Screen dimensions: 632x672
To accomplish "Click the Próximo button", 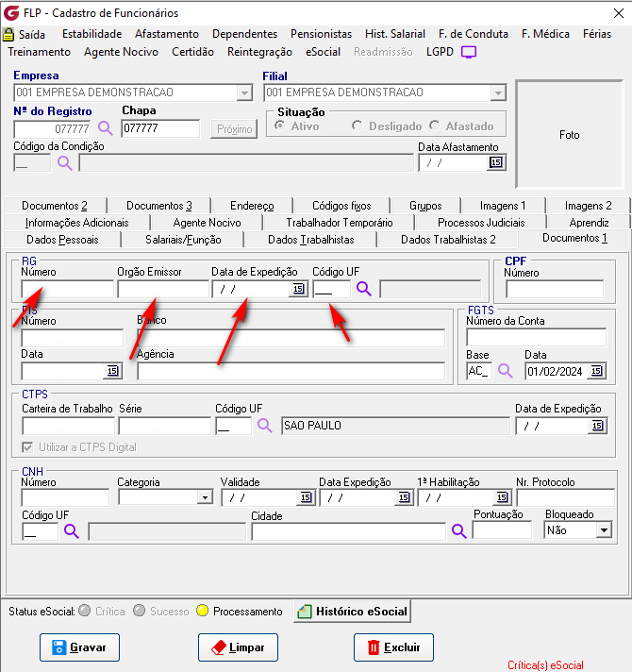I will pos(234,129).
